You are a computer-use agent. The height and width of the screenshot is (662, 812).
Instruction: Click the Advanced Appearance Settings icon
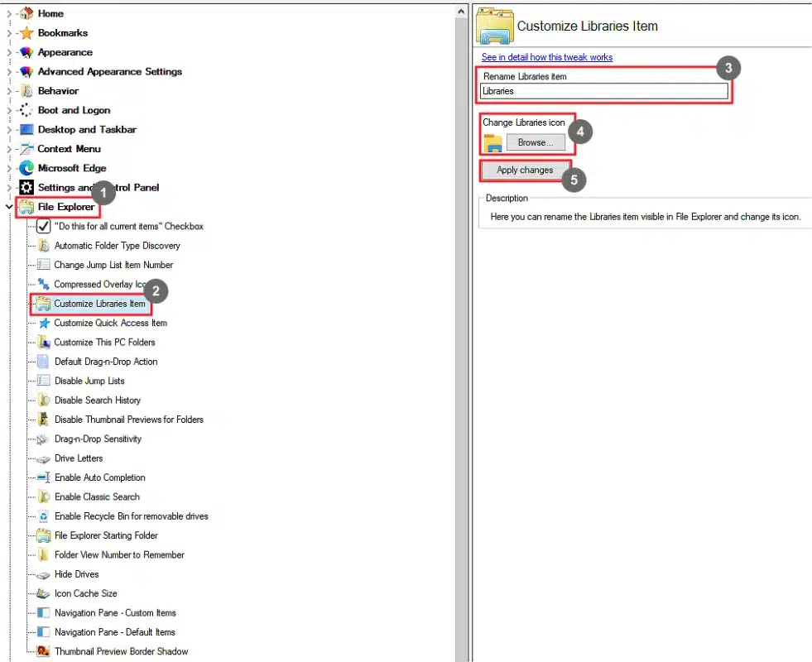26,71
